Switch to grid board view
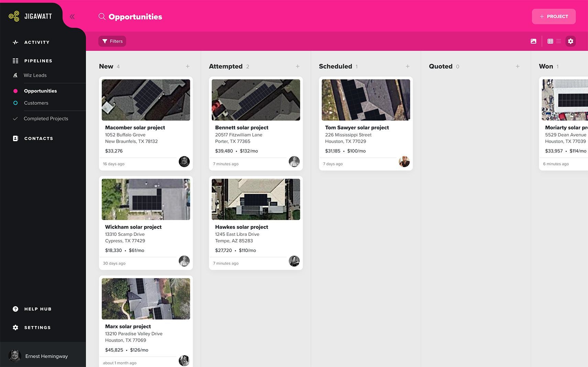Viewport: 588px width, 367px height. coord(550,41)
